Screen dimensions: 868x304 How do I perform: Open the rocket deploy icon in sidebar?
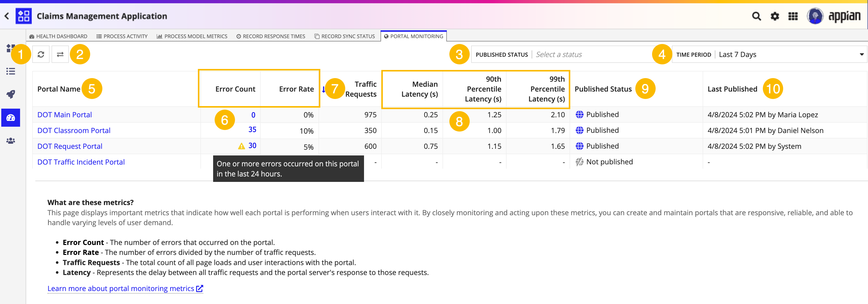click(x=11, y=94)
